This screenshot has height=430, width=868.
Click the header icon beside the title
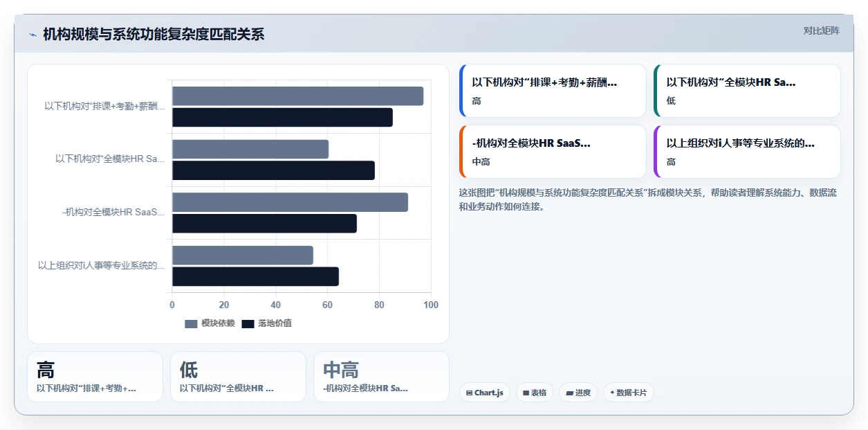click(33, 35)
